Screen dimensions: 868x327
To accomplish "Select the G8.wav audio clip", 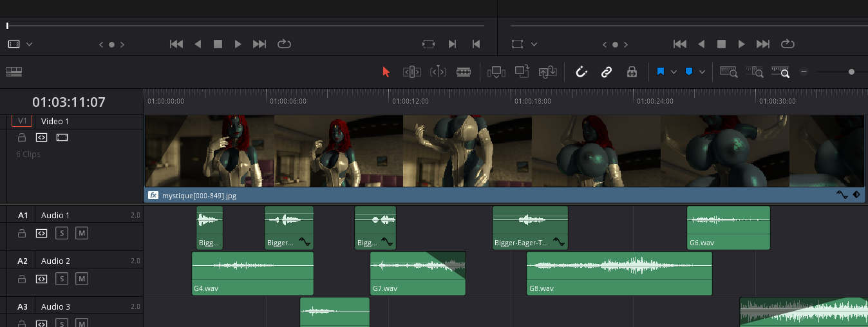I will pyautogui.click(x=619, y=274).
